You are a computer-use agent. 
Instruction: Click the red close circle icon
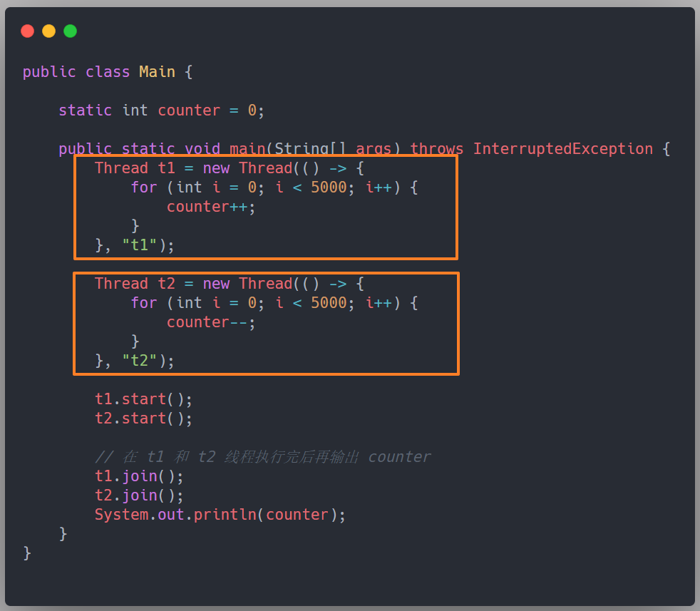pos(27,31)
